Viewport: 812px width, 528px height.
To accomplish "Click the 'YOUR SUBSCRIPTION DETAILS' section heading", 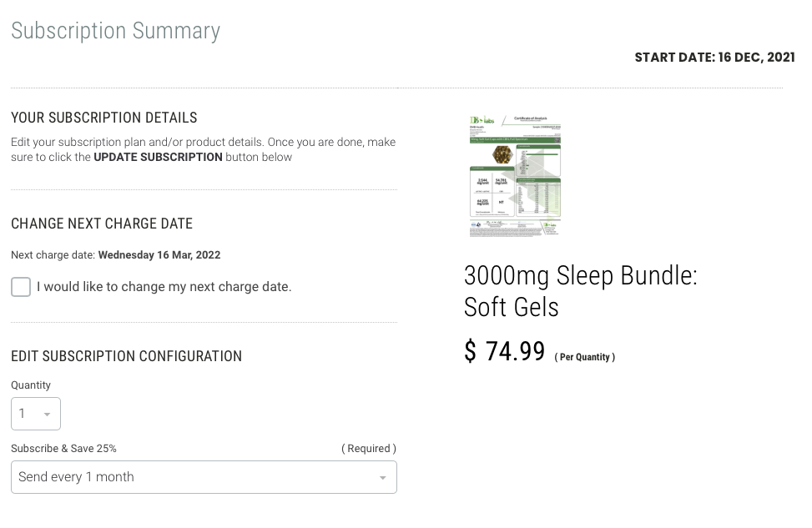I will 104,118.
